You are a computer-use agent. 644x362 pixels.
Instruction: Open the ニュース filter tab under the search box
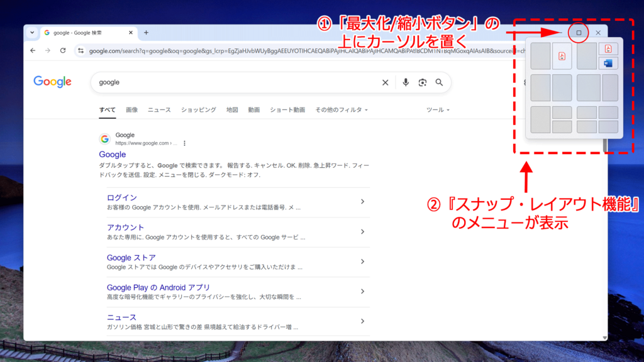coord(159,110)
